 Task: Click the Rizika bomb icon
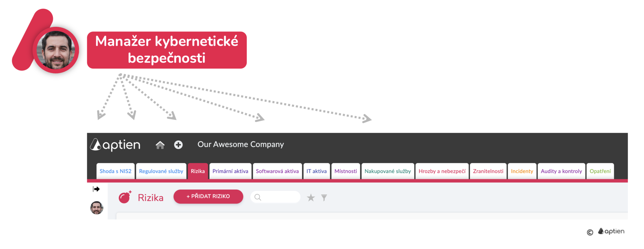(x=125, y=197)
